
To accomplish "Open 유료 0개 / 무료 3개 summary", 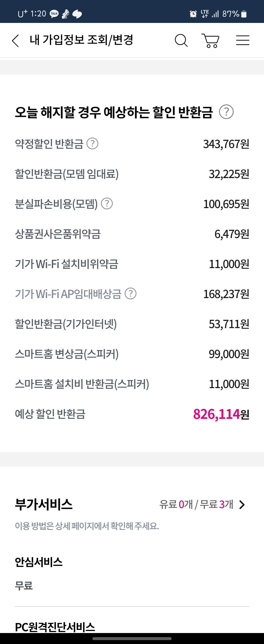I will (x=196, y=504).
